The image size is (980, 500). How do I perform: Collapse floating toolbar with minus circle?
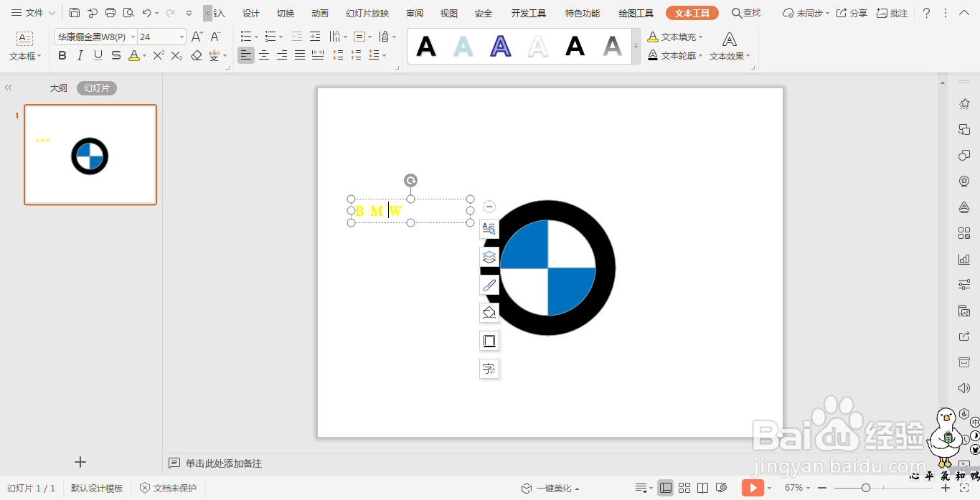tap(489, 207)
